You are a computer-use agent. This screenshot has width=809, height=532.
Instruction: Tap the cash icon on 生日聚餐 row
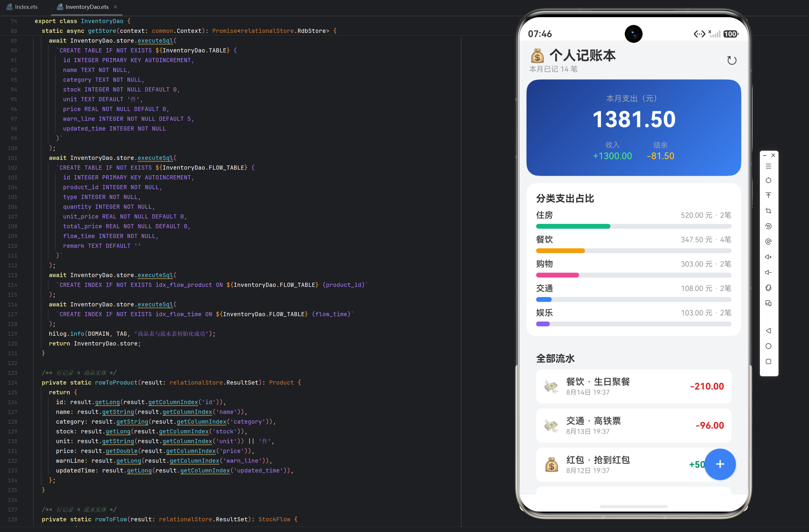[551, 387]
